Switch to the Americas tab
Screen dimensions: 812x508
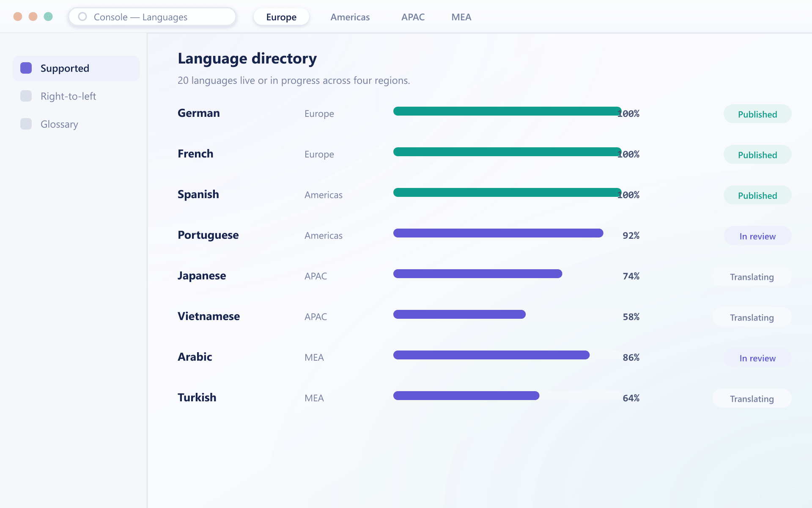(x=350, y=17)
